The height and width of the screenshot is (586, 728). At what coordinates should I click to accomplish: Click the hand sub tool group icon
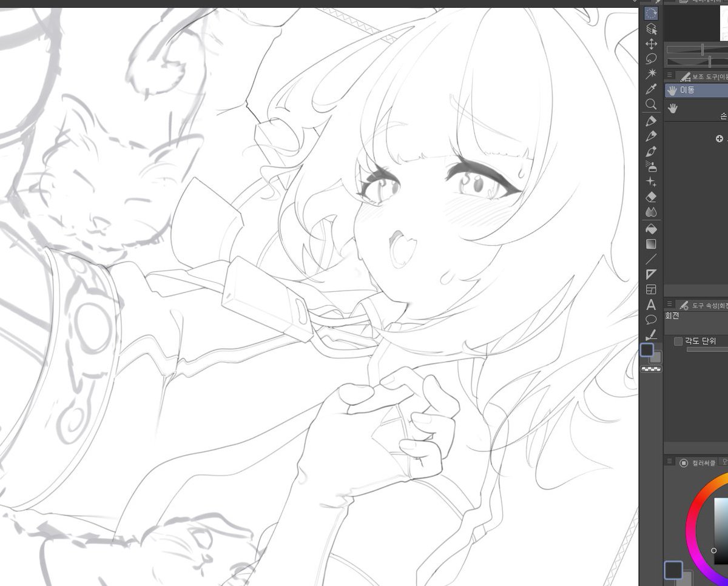click(672, 109)
